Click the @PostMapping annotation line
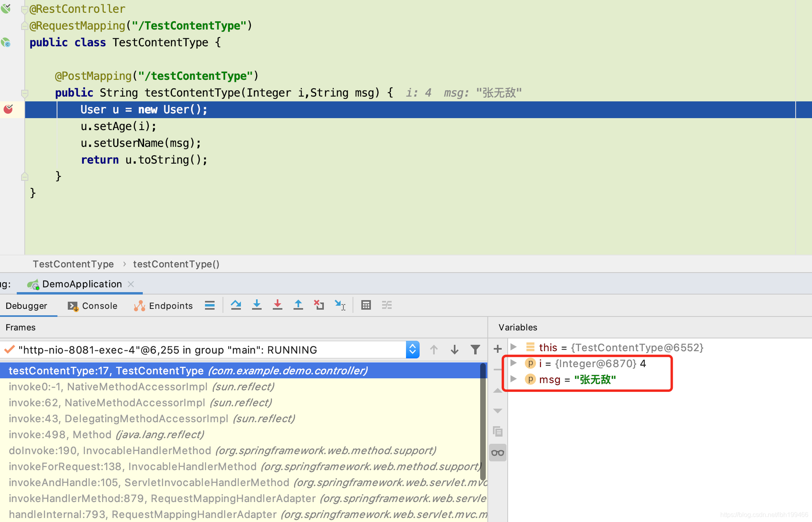The height and width of the screenshot is (522, 812). coord(157,76)
